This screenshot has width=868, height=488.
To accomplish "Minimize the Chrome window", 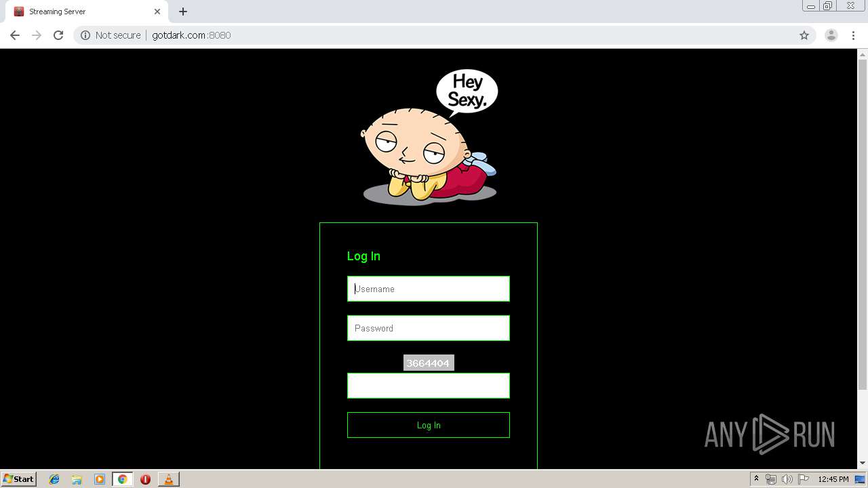I will coord(810,6).
